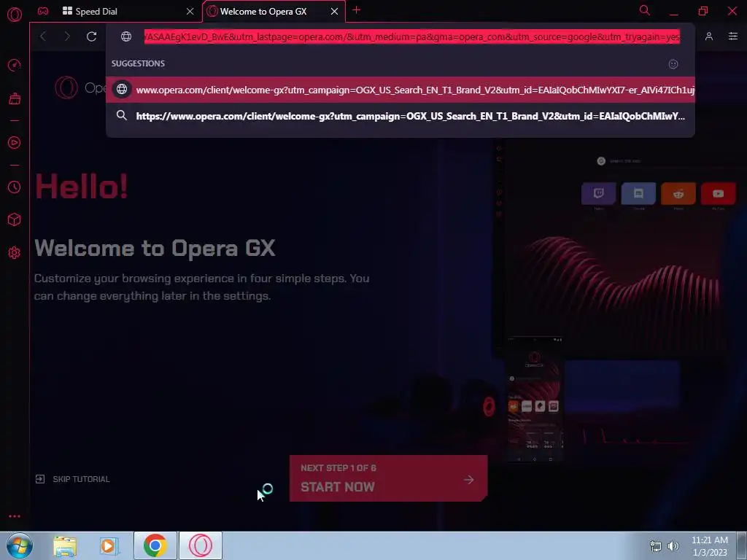Viewport: 747px width, 560px height.
Task: Click the Twitch speed dial thumbnail
Action: (598, 193)
